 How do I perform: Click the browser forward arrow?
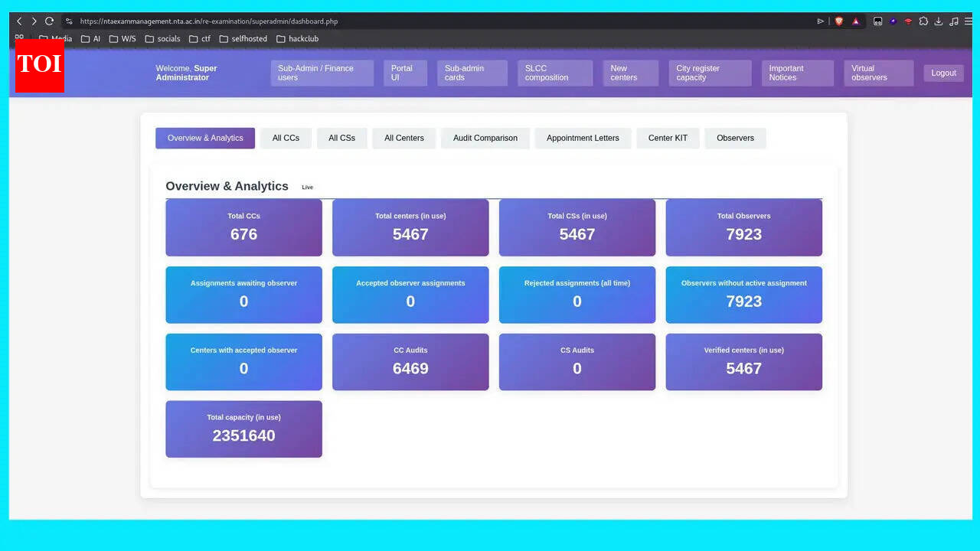pyautogui.click(x=34, y=21)
